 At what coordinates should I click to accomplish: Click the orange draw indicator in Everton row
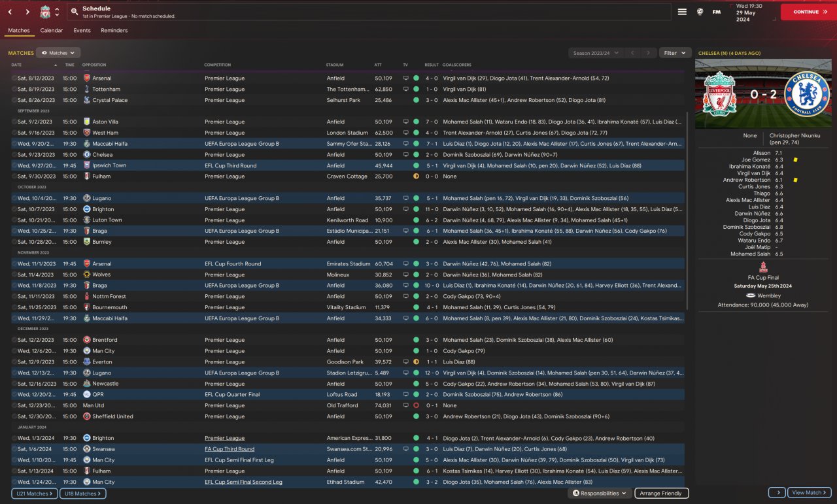pyautogui.click(x=416, y=361)
